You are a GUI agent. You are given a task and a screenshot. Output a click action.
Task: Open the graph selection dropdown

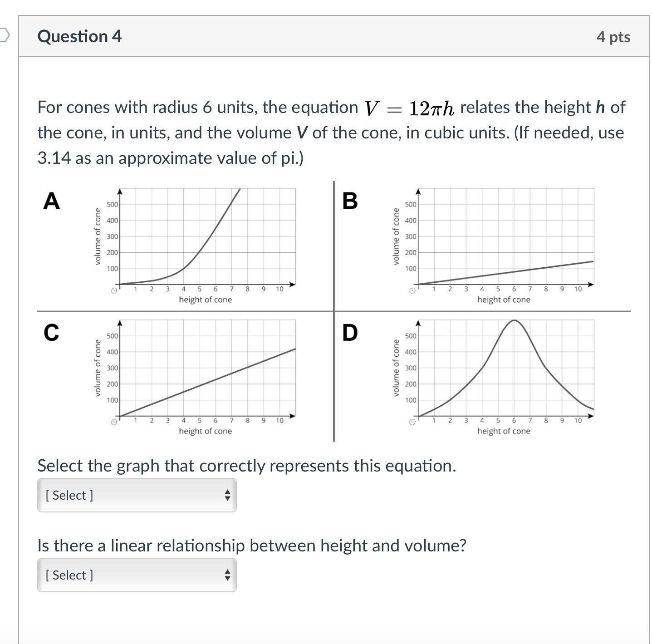(137, 495)
